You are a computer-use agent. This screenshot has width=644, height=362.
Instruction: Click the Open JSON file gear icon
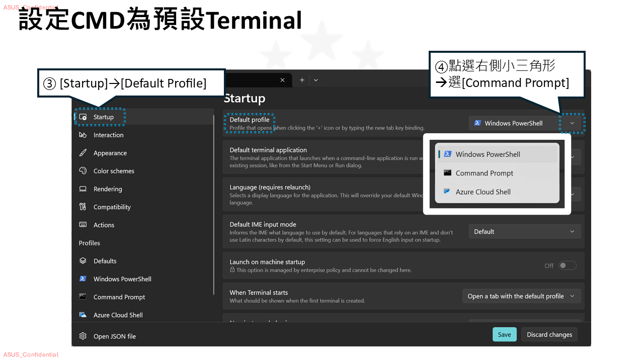(x=83, y=336)
